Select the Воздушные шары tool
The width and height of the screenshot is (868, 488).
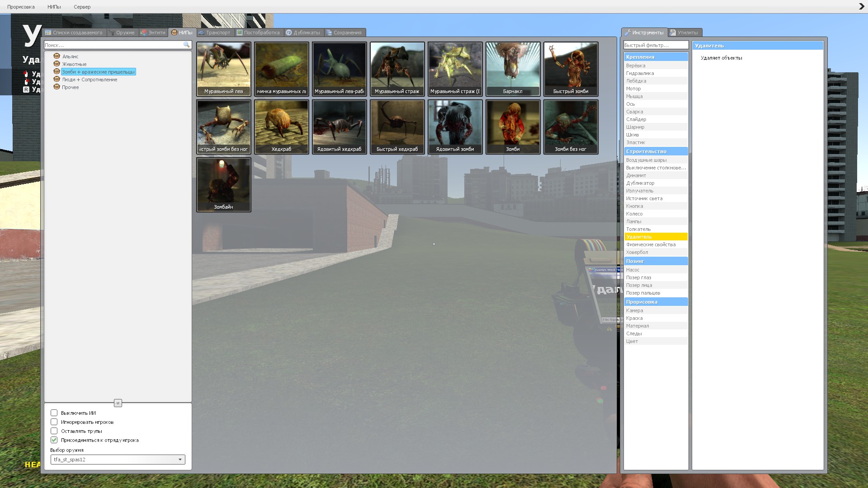click(x=656, y=160)
